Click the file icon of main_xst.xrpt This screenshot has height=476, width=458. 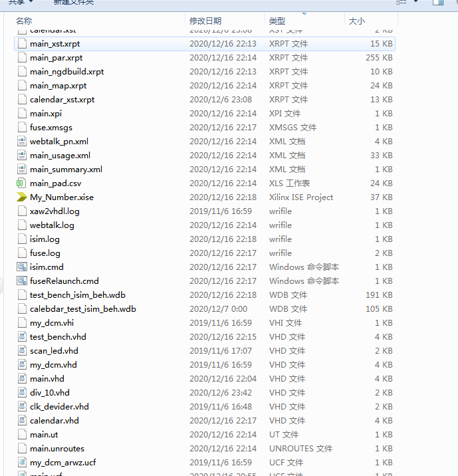coord(22,44)
